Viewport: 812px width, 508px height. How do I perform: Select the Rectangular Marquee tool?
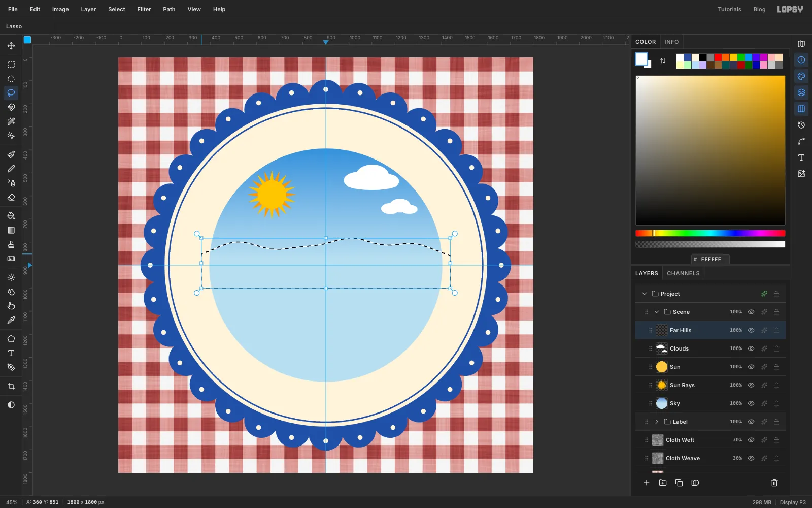pyautogui.click(x=11, y=65)
